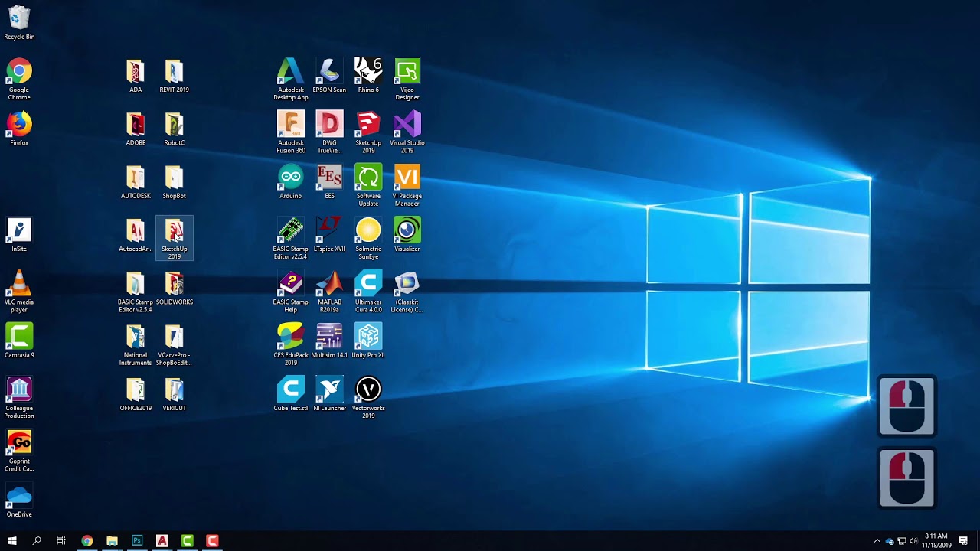980x551 pixels.
Task: Open File Explorer from the taskbar
Action: coord(112,541)
